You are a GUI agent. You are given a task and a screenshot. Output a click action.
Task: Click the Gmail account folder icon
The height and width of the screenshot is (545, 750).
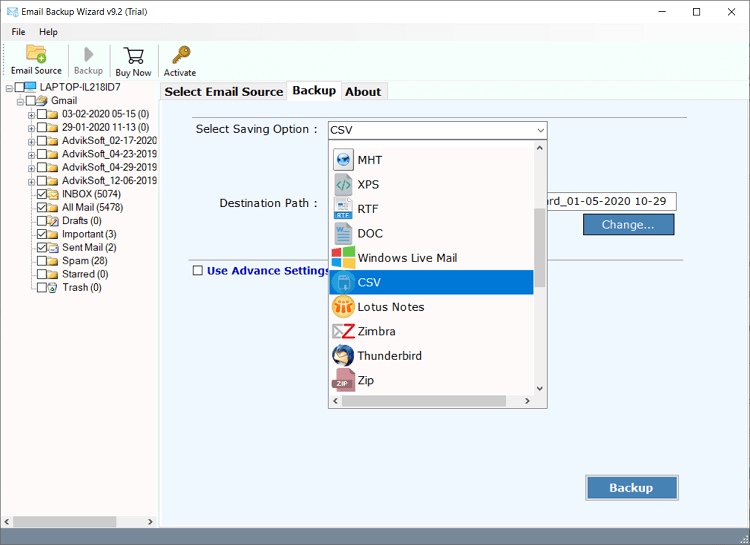click(42, 100)
